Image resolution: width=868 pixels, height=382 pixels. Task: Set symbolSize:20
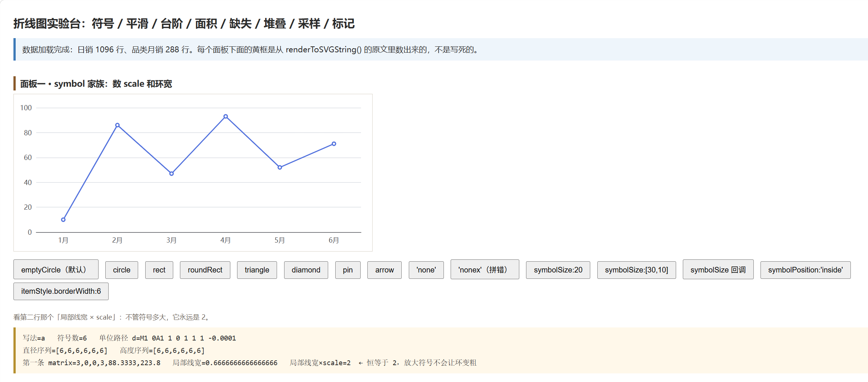click(x=558, y=270)
